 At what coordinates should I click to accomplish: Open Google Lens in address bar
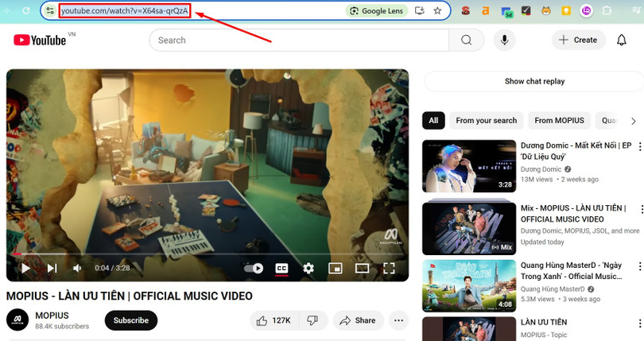click(x=377, y=11)
